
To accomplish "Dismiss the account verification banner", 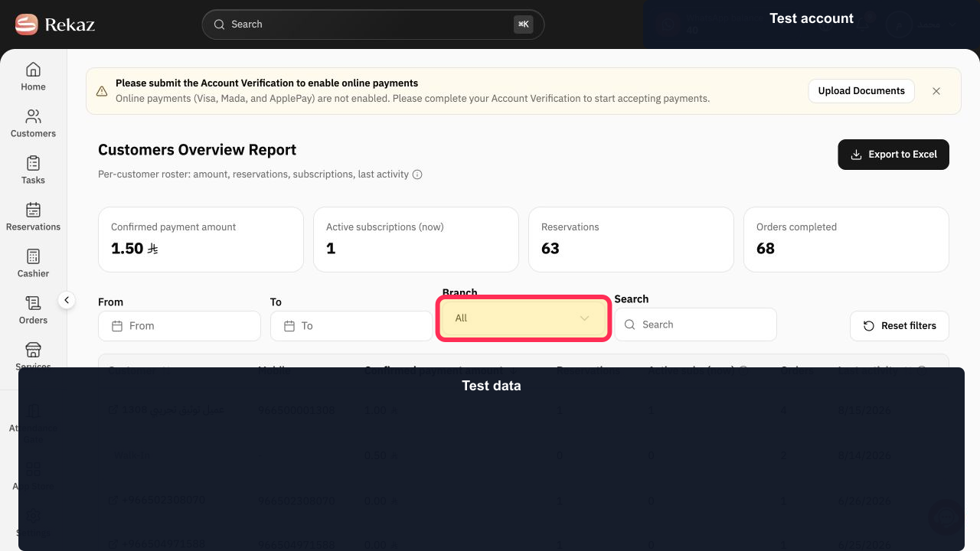I will click(936, 91).
